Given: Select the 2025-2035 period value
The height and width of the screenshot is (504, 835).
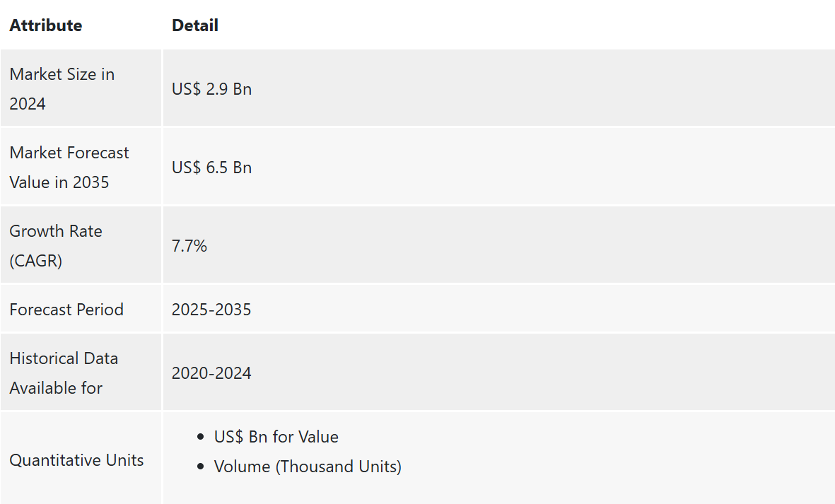Looking at the screenshot, I should (211, 309).
